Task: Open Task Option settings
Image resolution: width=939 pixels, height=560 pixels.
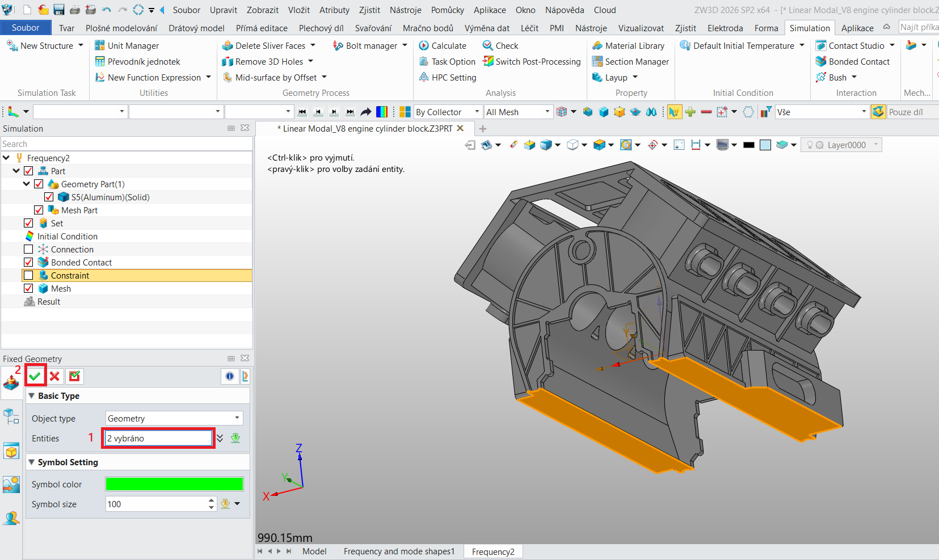Action: [447, 61]
